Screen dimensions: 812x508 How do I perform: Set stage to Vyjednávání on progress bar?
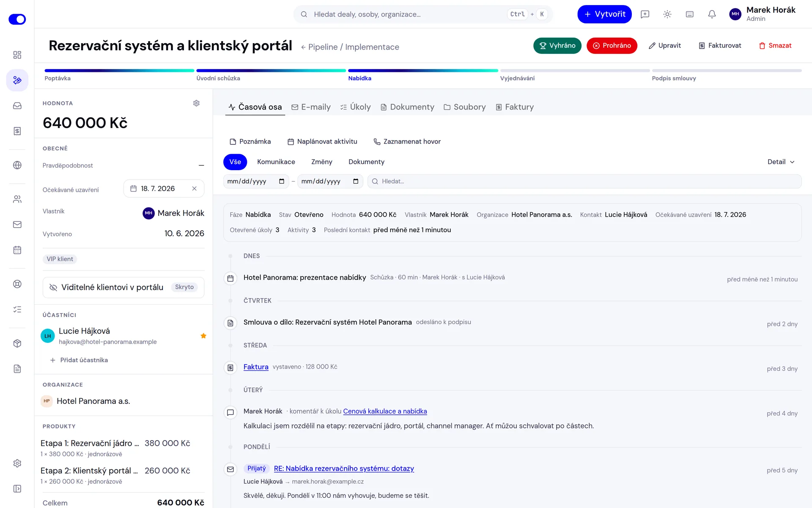575,75
